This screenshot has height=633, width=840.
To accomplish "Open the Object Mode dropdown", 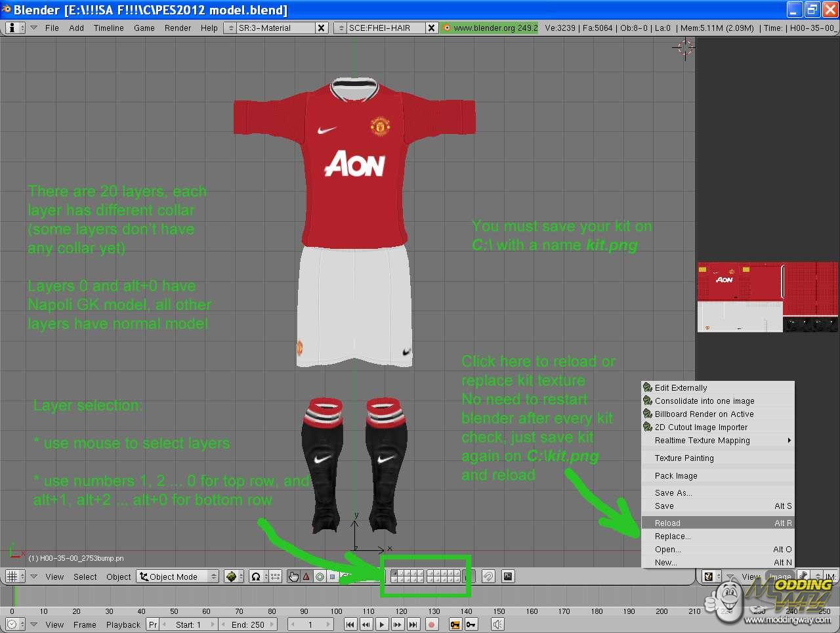I will point(178,577).
